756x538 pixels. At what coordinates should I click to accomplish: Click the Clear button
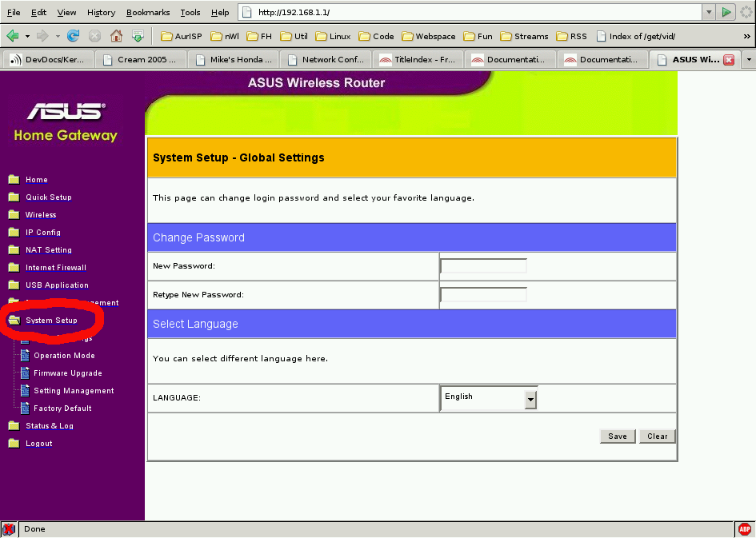(x=658, y=436)
